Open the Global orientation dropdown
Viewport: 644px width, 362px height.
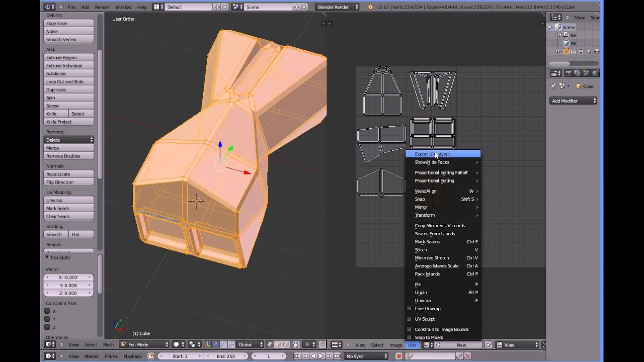[251, 344]
